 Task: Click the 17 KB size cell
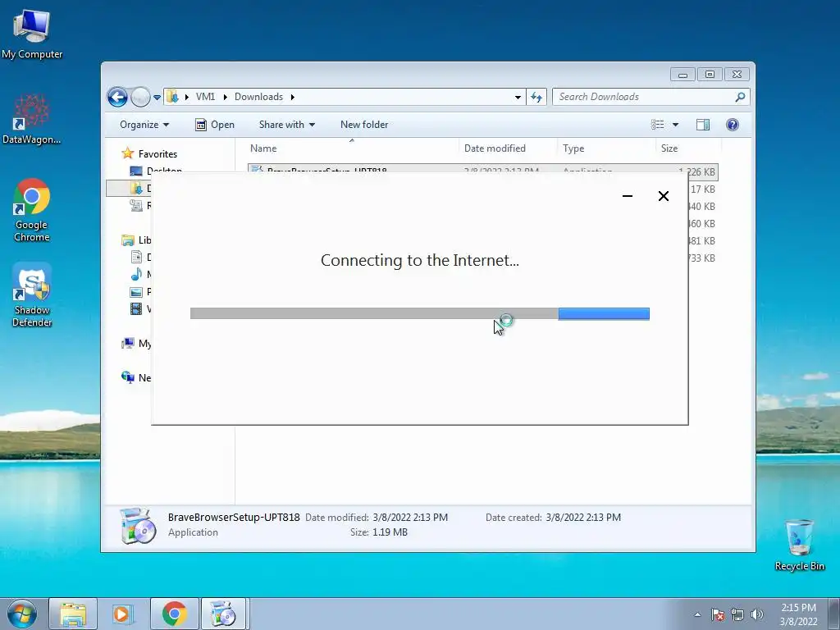tap(702, 189)
